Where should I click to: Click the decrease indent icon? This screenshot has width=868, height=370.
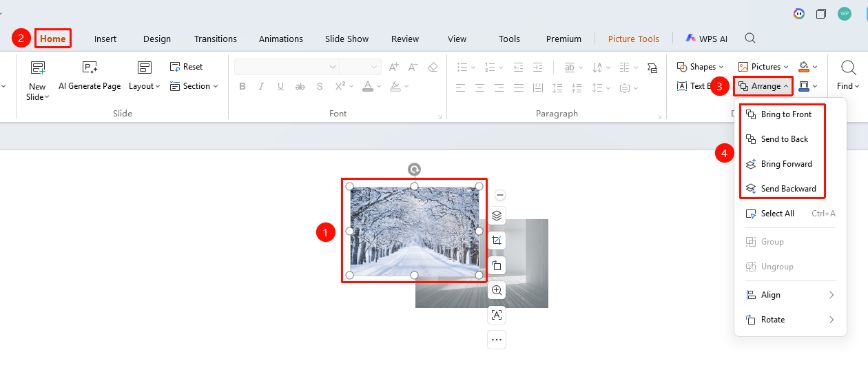tap(517, 67)
